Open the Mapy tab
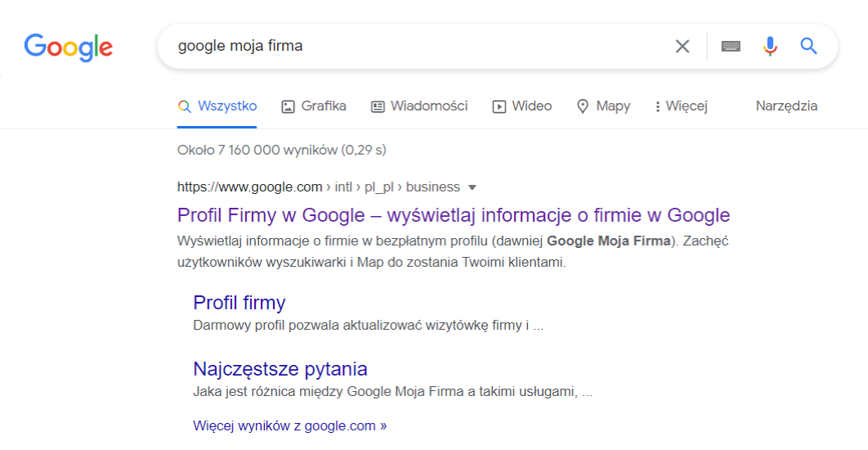This screenshot has width=868, height=450. pos(603,106)
